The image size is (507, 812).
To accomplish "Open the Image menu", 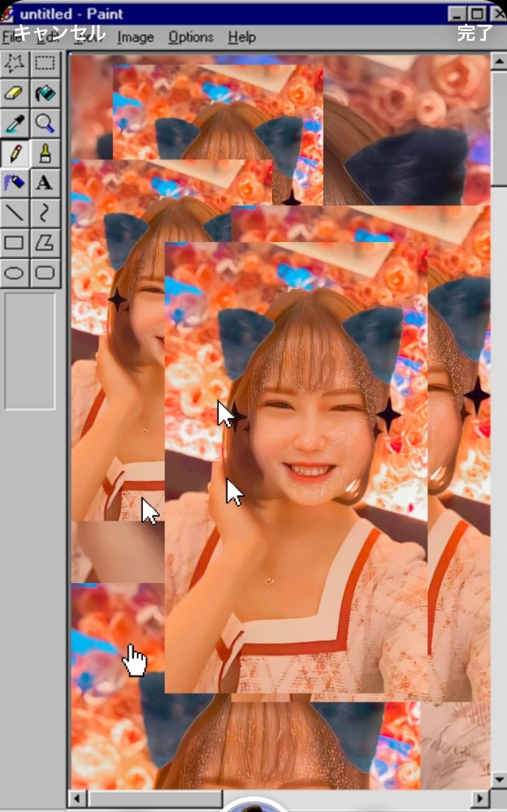I will click(x=135, y=37).
